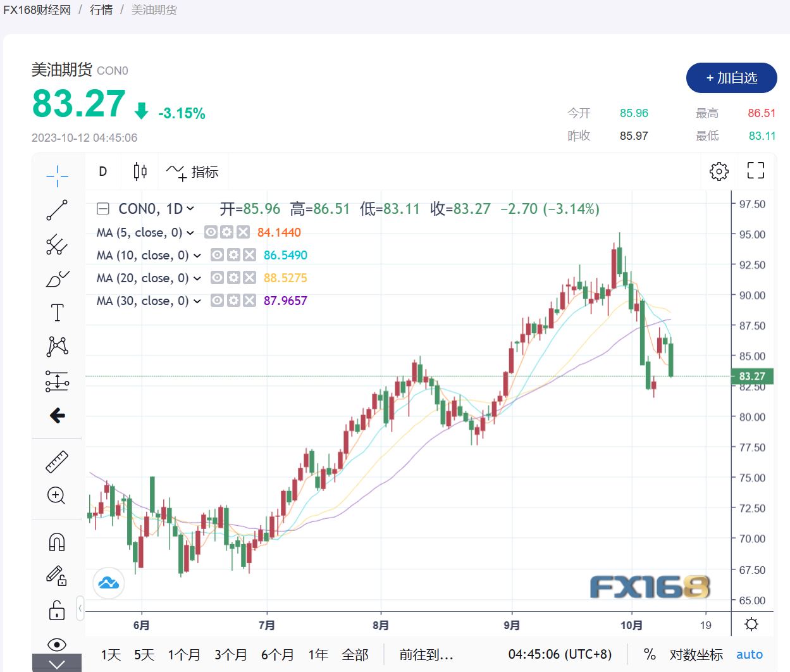This screenshot has width=790, height=672.
Task: Open MA (20, close, 0) dropdown arrow
Action: pyautogui.click(x=197, y=278)
